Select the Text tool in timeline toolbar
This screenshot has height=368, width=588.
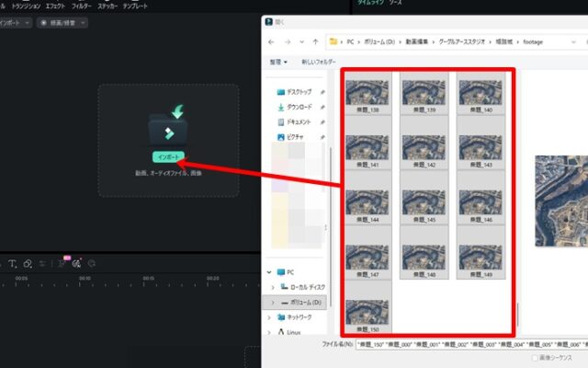pyautogui.click(x=13, y=264)
